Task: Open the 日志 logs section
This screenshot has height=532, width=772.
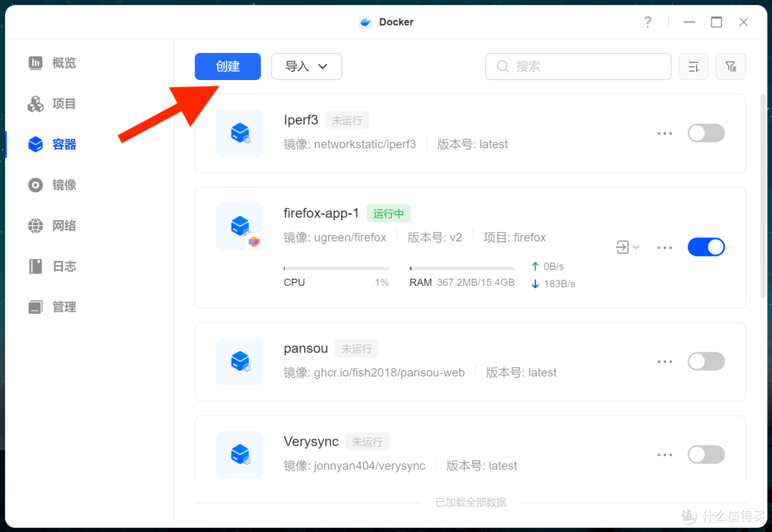Action: pos(52,267)
